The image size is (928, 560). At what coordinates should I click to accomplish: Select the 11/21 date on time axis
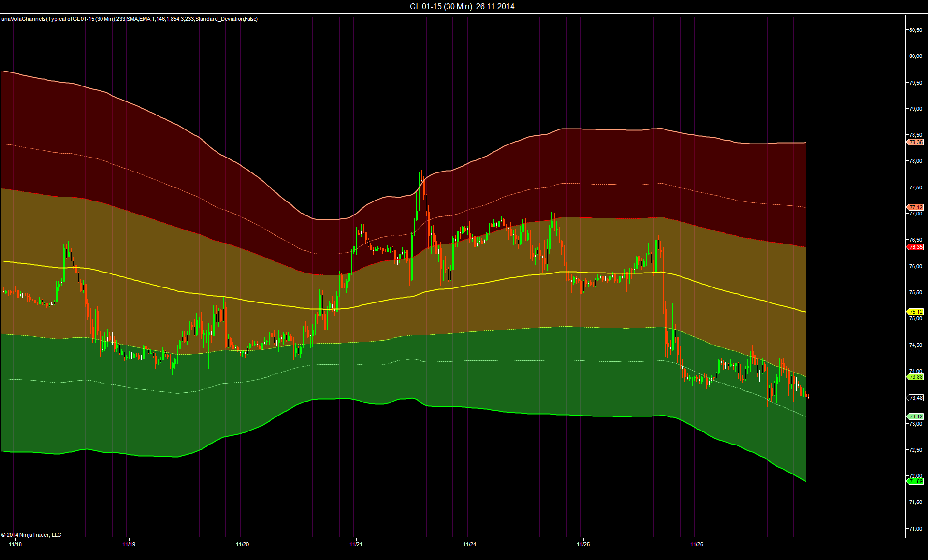click(356, 544)
